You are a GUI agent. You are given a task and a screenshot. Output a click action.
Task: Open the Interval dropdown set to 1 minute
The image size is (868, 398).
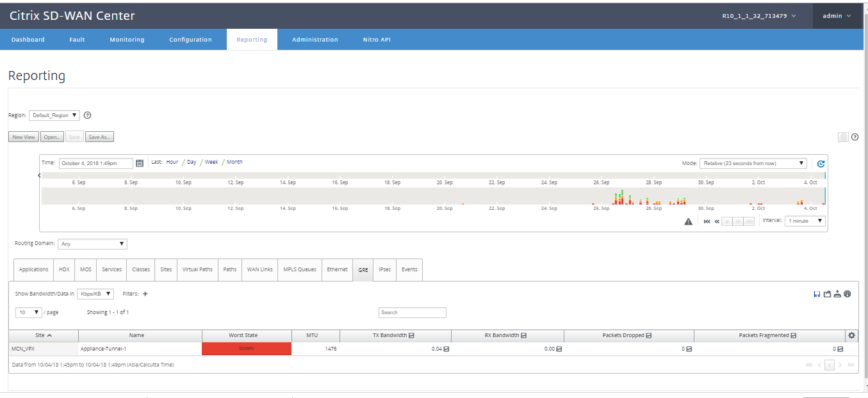point(805,221)
